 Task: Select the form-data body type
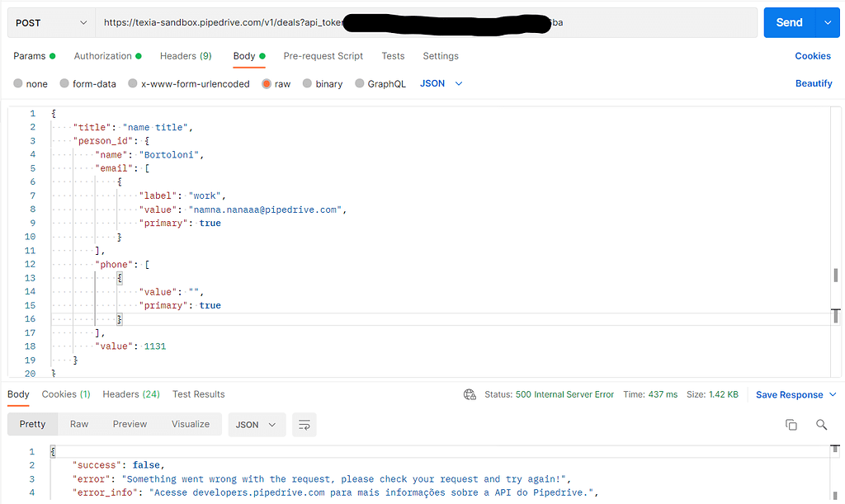87,83
